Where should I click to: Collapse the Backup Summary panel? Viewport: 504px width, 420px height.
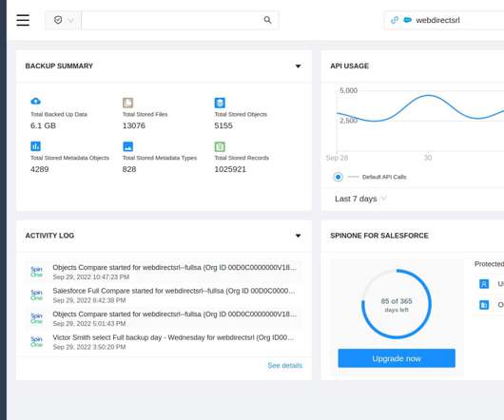point(299,67)
